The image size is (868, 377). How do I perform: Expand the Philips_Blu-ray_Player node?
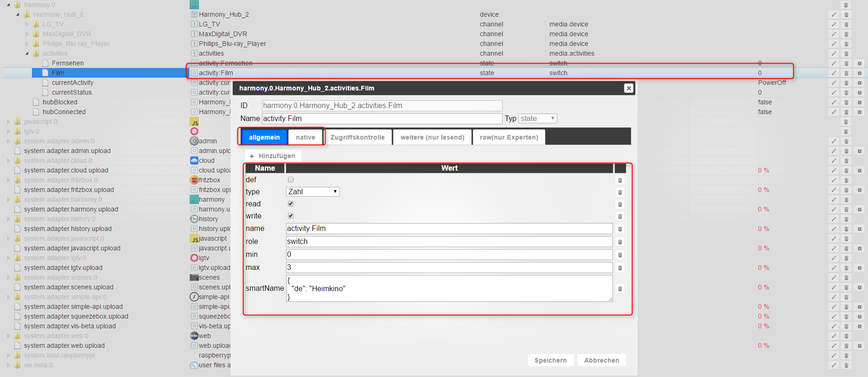pyautogui.click(x=27, y=44)
